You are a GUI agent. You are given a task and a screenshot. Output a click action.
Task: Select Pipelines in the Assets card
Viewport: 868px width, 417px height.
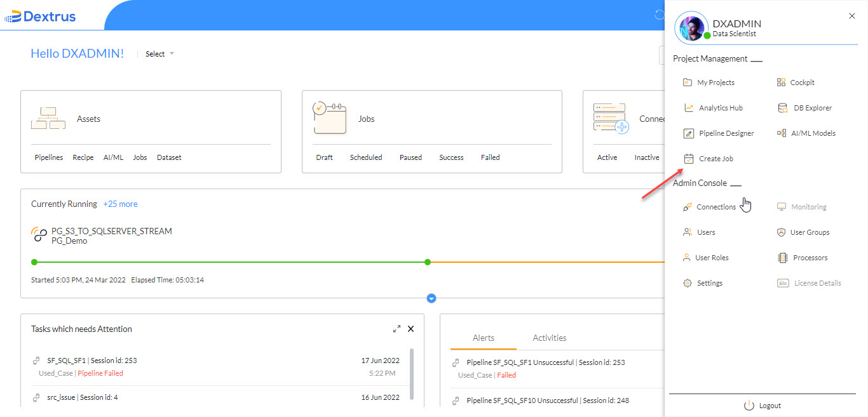pos(49,157)
